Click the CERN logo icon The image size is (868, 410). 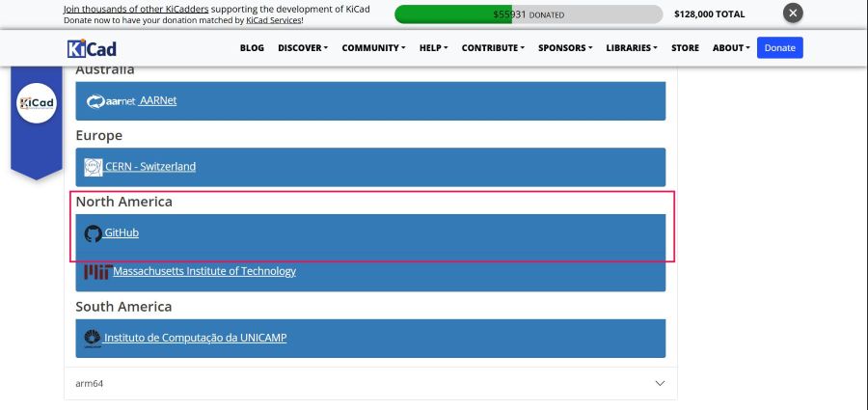coord(94,167)
